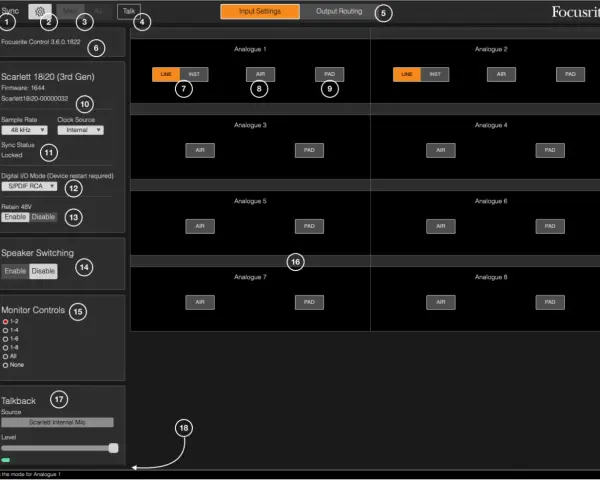The height and width of the screenshot is (480, 600).
Task: Toggle PAD on Analogue 2
Action: 570,74
